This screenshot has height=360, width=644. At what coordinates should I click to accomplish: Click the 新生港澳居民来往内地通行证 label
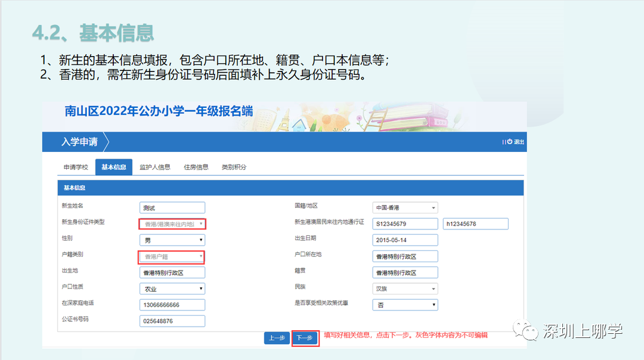click(x=329, y=222)
